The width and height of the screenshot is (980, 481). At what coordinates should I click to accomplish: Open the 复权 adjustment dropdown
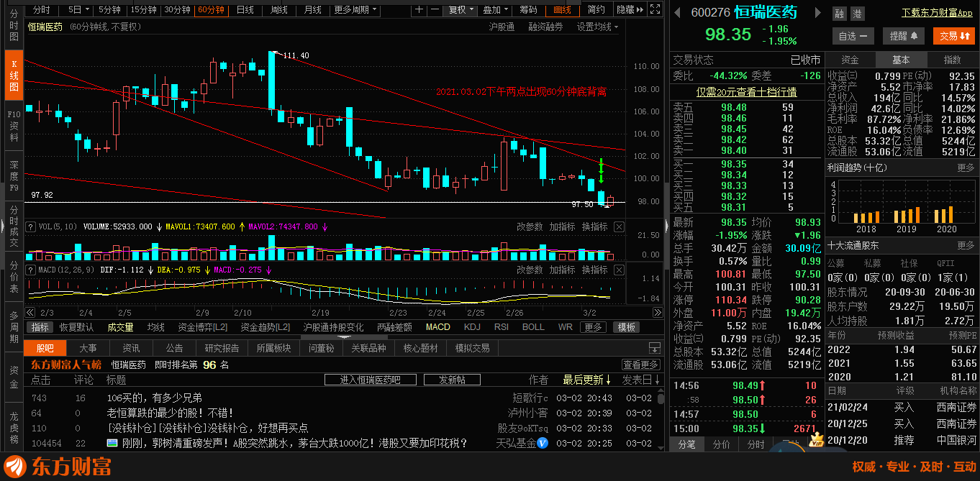point(460,9)
